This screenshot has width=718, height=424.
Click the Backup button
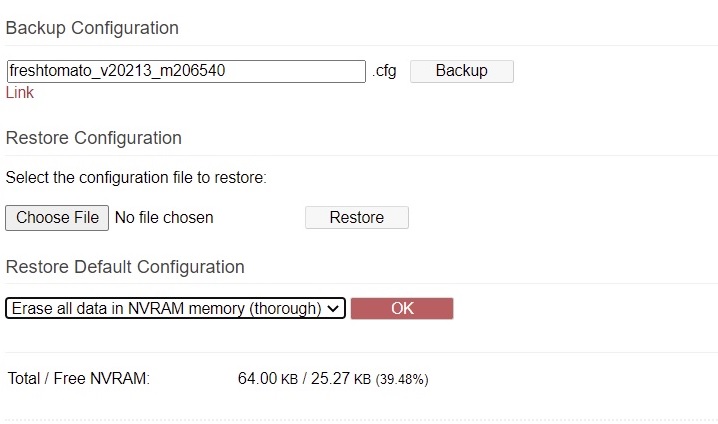462,71
